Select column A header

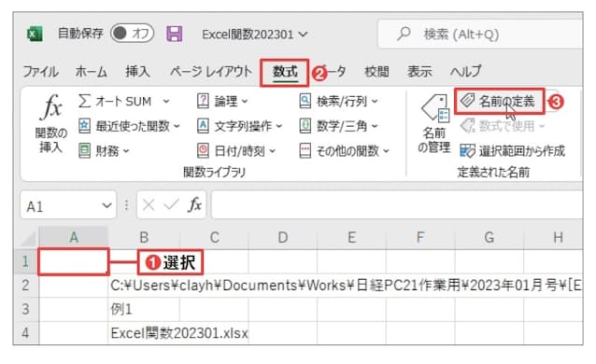pos(74,238)
